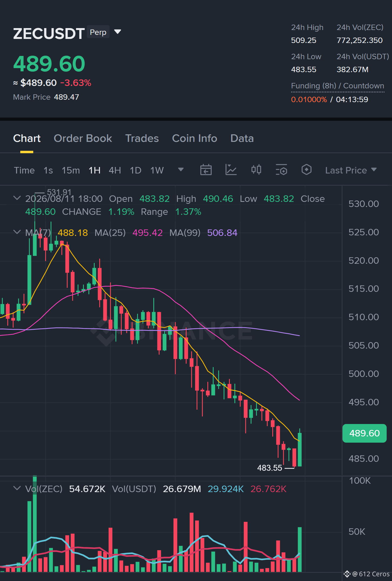Screen dimensions: 392x581
Task: Tap the 24h Vol(ZEC) value 772,252.350
Action: click(360, 40)
